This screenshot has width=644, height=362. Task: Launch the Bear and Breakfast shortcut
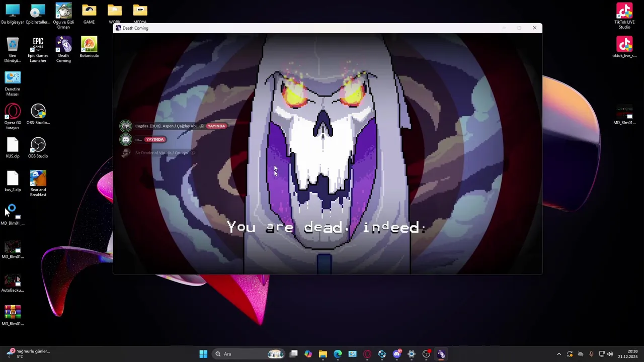38,184
